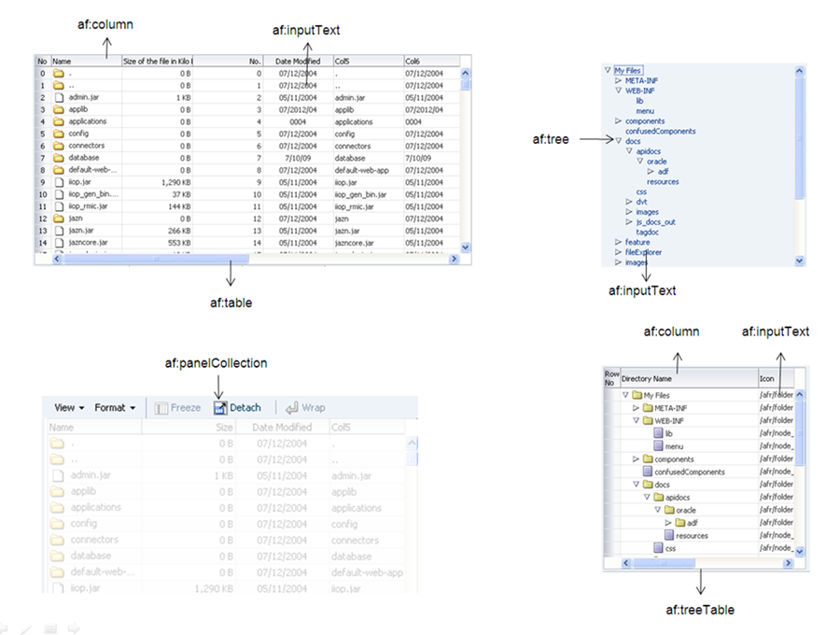Screen dimensions: 840x635
Task: Expand js_docs_out node in af:tree
Action: pyautogui.click(x=629, y=222)
